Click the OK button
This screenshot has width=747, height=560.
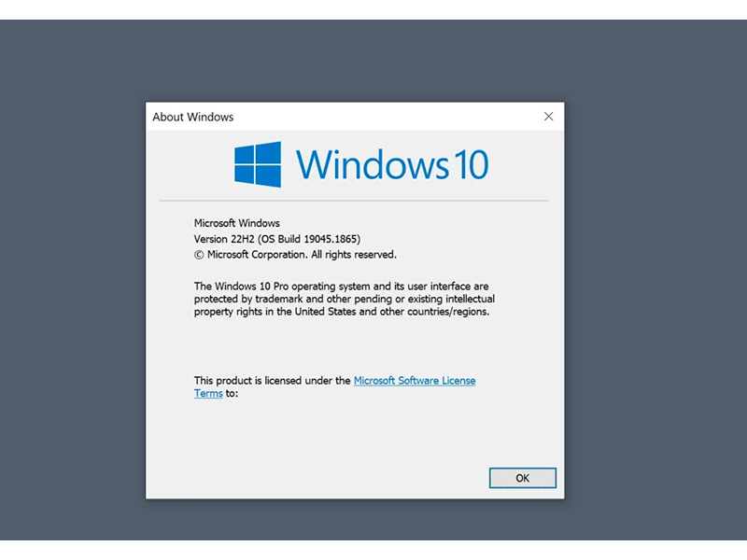pos(522,478)
